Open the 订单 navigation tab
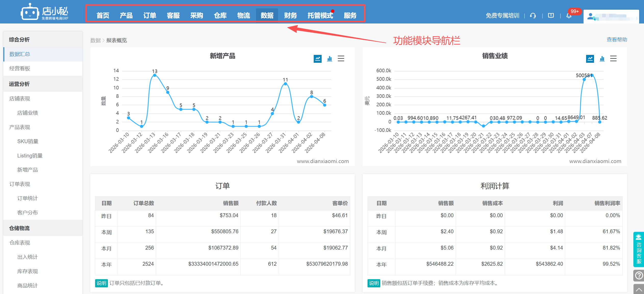The width and height of the screenshot is (644, 294). tap(149, 16)
